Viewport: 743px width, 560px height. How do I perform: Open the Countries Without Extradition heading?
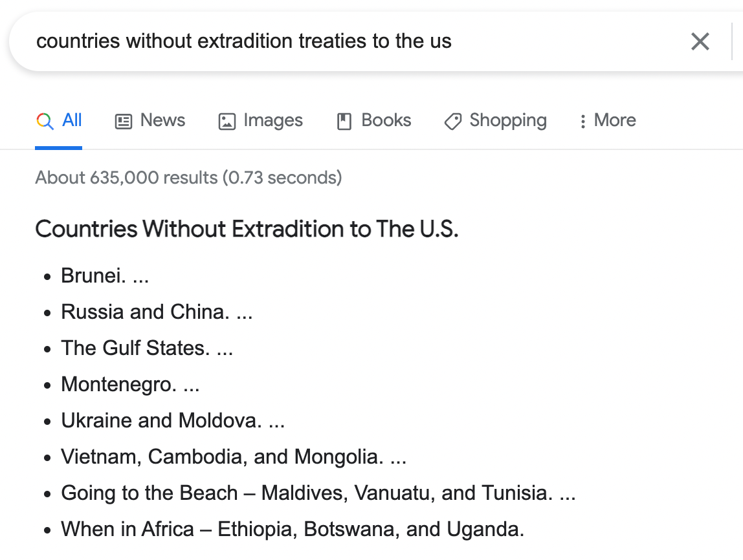247,229
